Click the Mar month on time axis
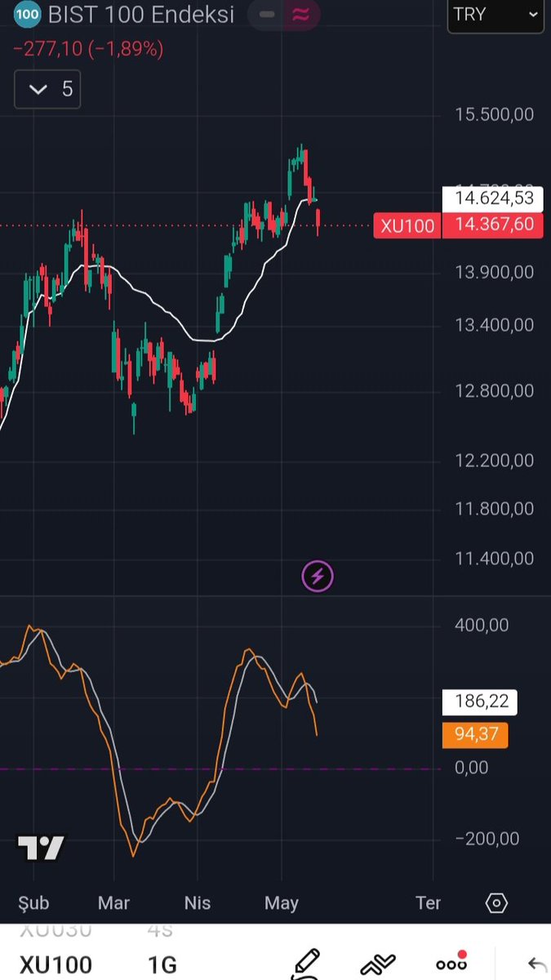This screenshot has height=980, width=551. 113,903
